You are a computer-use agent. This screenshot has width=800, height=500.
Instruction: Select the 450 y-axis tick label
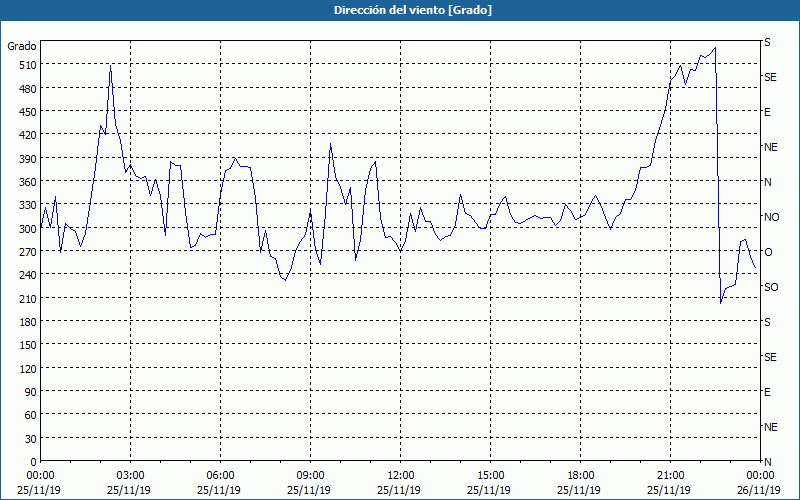(x=28, y=112)
